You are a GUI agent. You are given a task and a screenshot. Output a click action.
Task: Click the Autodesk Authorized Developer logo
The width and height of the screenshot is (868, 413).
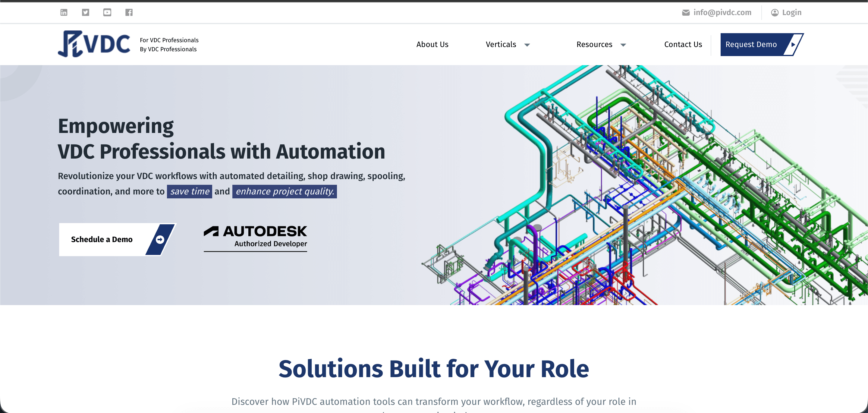pyautogui.click(x=255, y=238)
